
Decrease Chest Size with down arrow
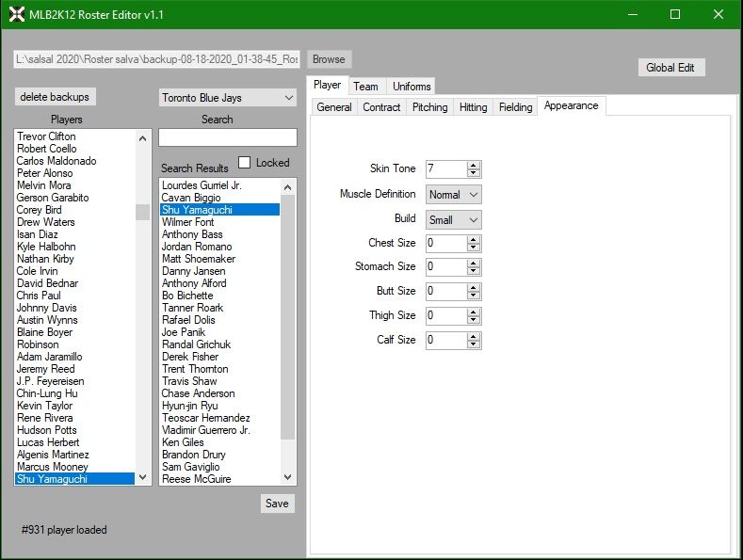[473, 248]
